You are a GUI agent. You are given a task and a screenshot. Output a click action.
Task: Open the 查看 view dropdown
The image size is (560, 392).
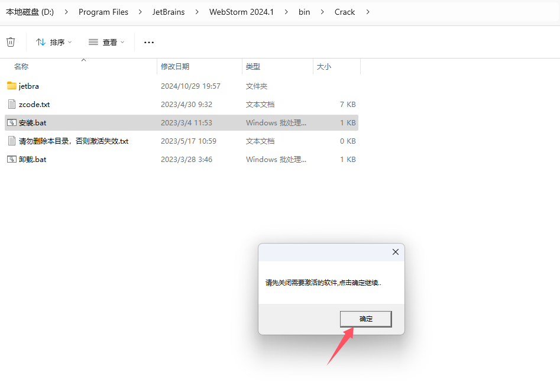(x=106, y=42)
